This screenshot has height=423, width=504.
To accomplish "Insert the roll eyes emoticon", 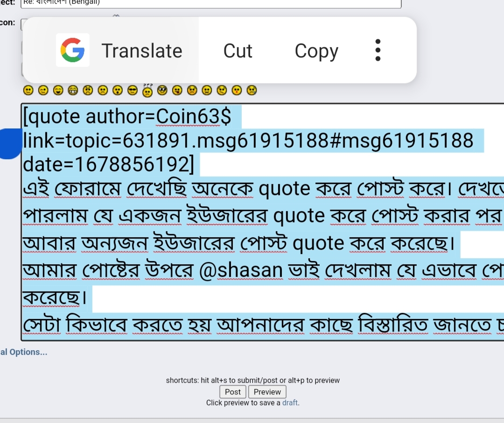I will 162,91.
